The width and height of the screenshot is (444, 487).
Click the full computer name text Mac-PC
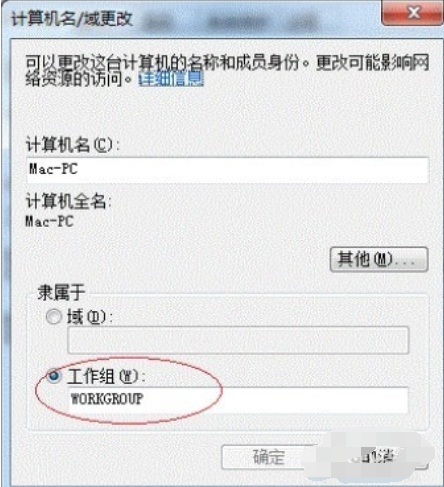(x=50, y=221)
